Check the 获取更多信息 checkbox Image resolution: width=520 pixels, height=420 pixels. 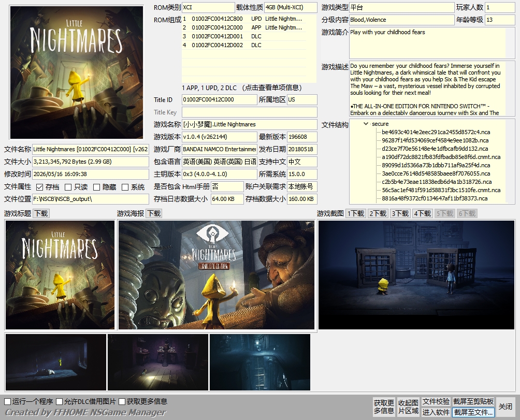tap(122, 401)
